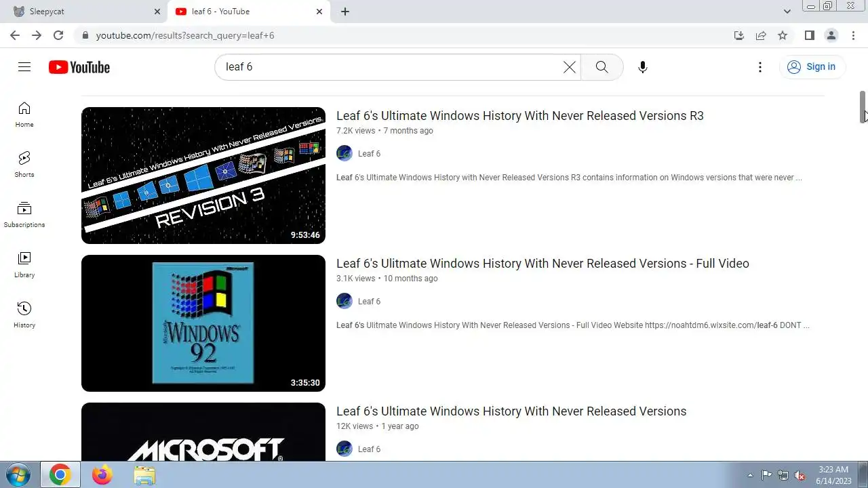Go forward with browser forward arrow
Screen dimensions: 868x488
(x=37, y=35)
